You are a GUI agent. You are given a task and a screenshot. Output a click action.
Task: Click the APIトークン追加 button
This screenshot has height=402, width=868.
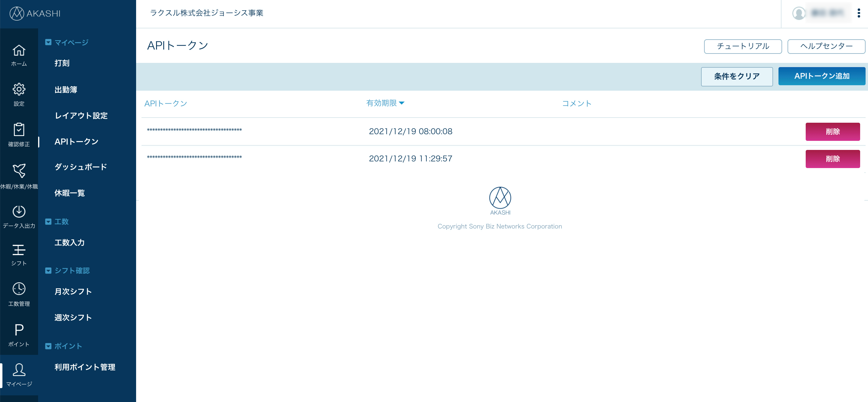(821, 76)
